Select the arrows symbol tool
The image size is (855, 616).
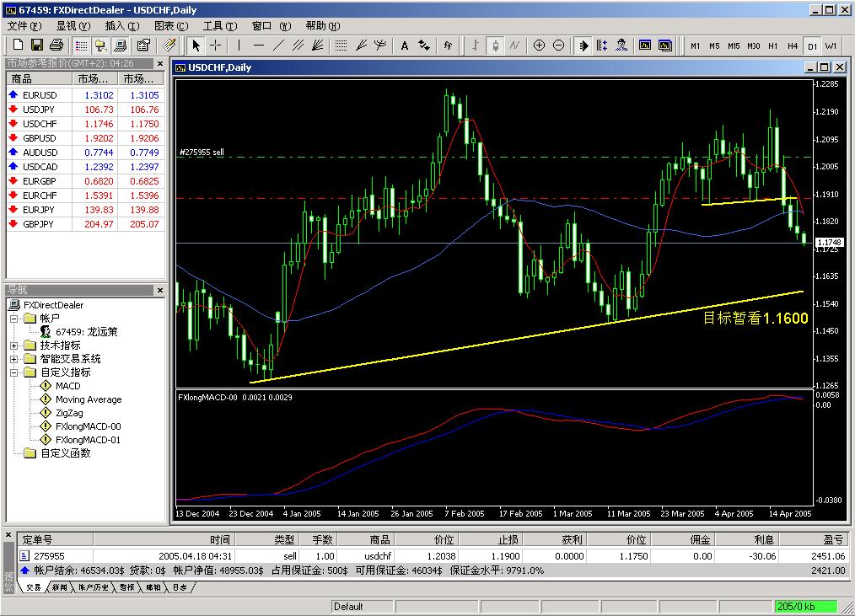423,46
